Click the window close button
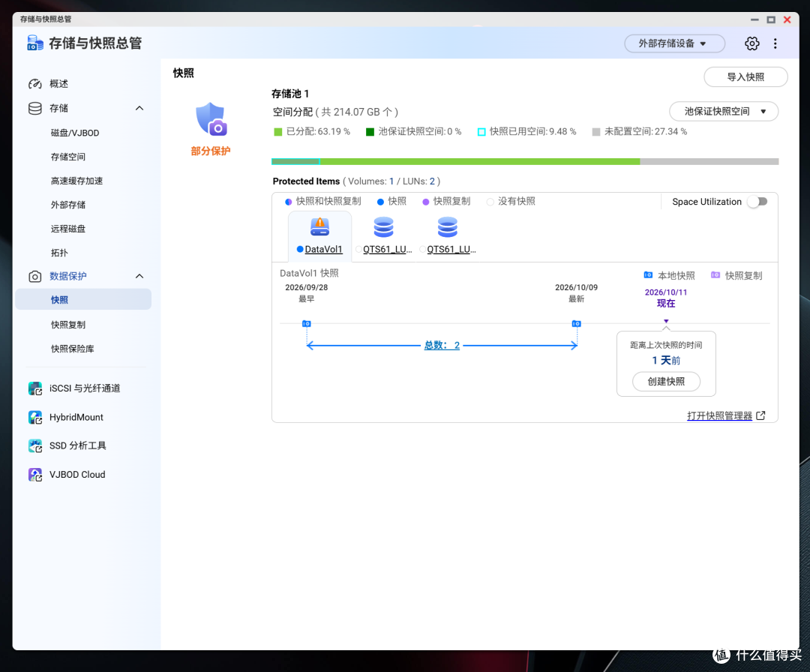 pyautogui.click(x=787, y=19)
